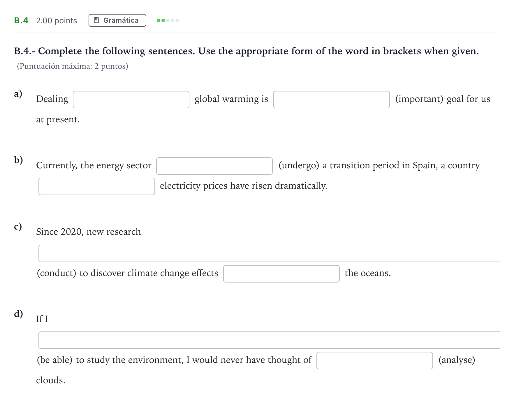Open the Gramática category tag

(117, 20)
